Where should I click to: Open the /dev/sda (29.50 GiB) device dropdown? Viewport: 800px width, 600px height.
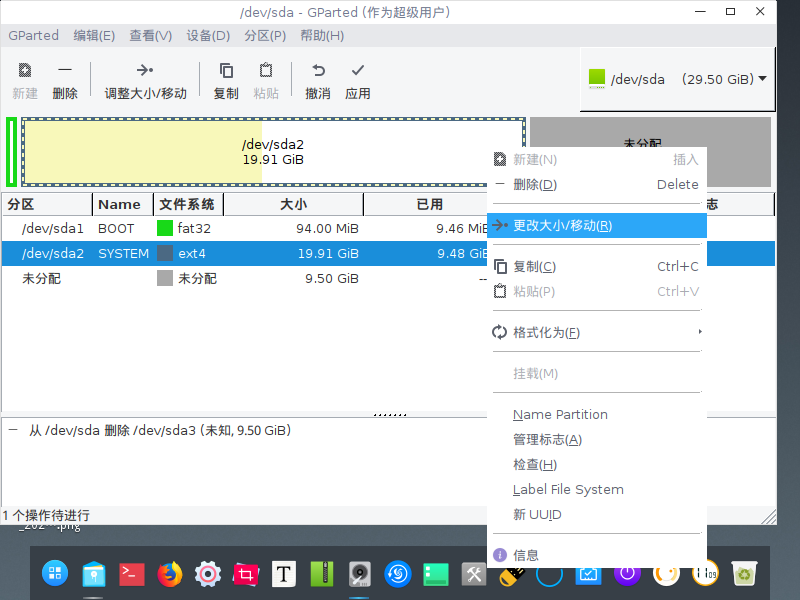(678, 79)
